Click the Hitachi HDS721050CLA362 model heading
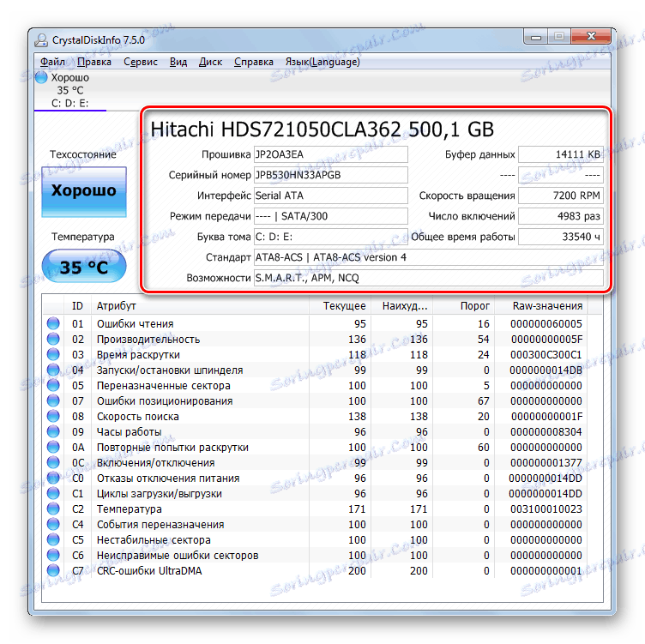The height and width of the screenshot is (644, 645). (322, 129)
